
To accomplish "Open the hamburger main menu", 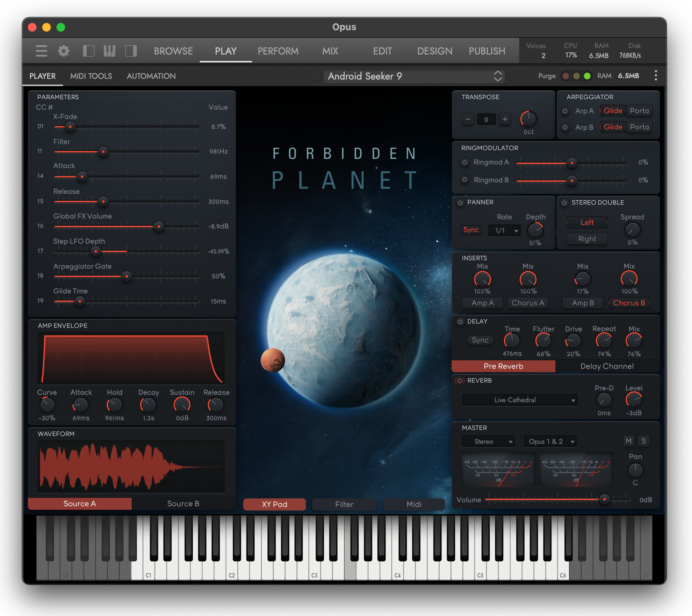I will pyautogui.click(x=41, y=51).
